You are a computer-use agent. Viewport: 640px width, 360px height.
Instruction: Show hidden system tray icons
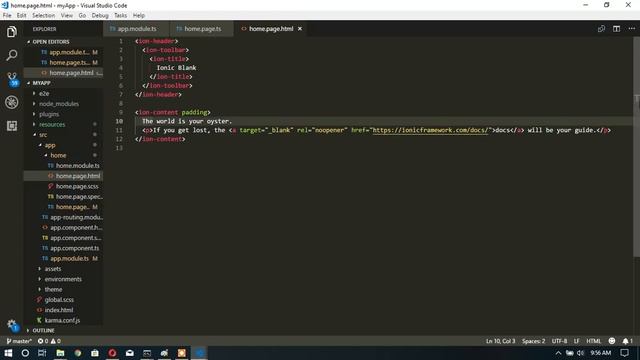coord(558,353)
